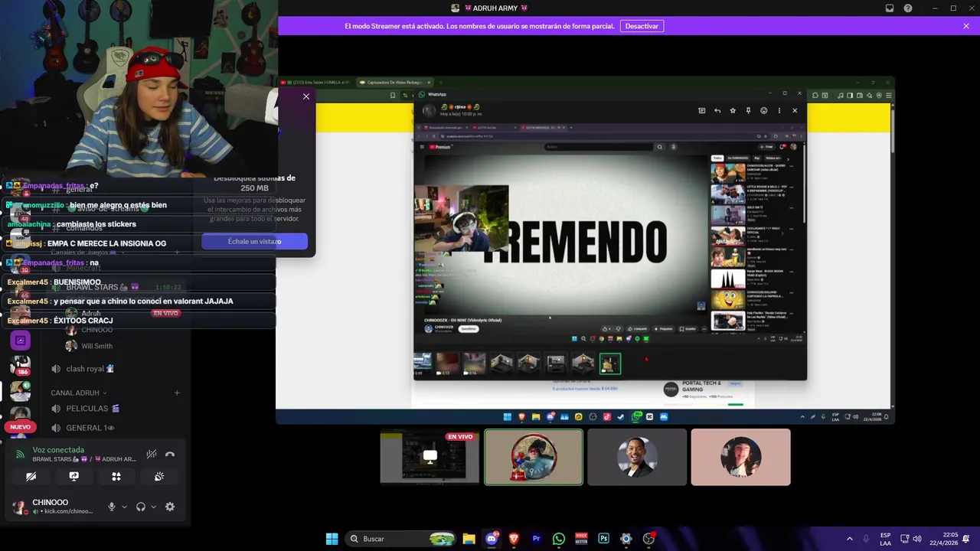
Task: Open File Explorer from the taskbar
Action: [469, 539]
